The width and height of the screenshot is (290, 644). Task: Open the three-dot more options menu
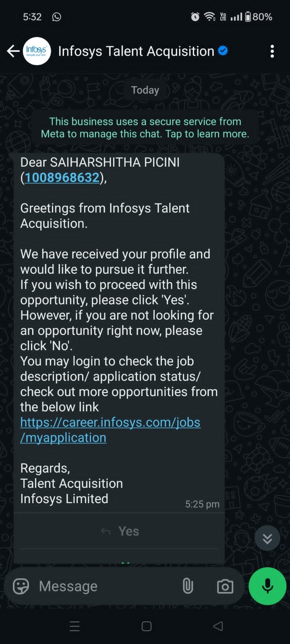click(272, 51)
